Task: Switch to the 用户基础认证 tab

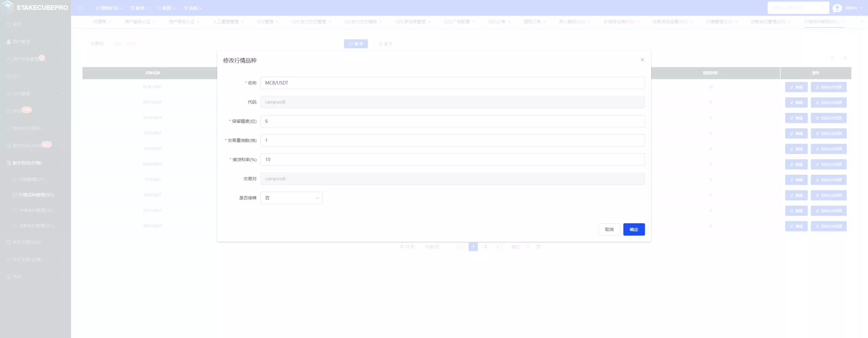Action: tap(137, 22)
